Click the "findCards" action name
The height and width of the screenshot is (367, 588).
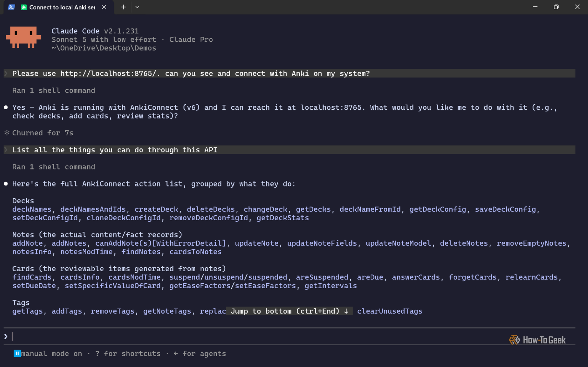tap(32, 277)
